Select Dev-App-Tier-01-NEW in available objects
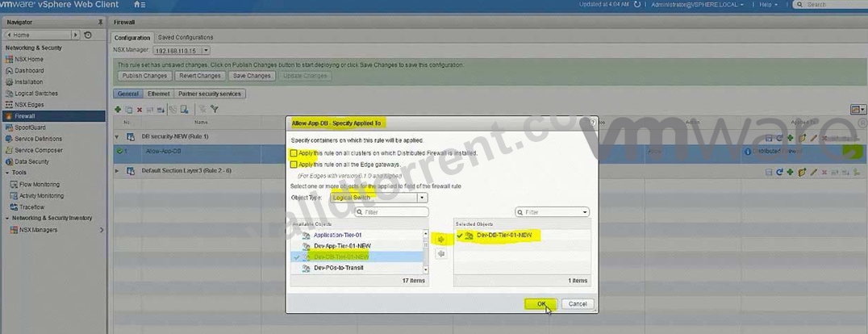Image resolution: width=868 pixels, height=334 pixels. [342, 246]
